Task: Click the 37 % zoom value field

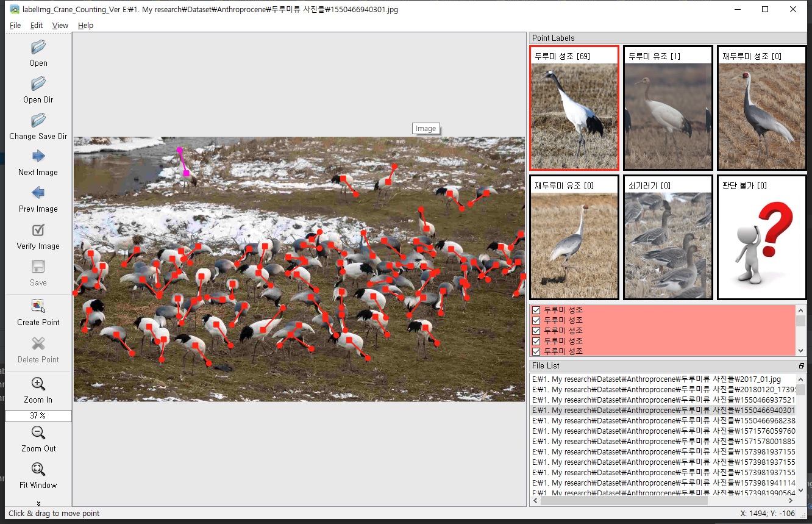Action: (x=38, y=416)
